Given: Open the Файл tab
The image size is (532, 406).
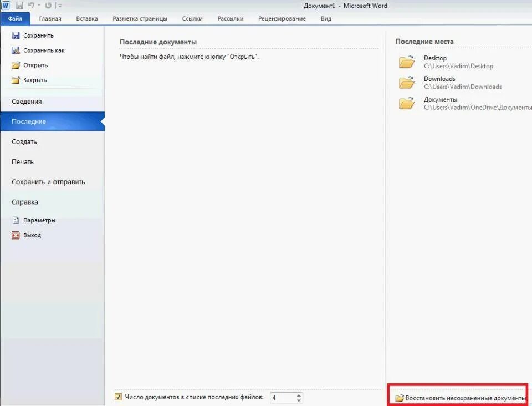Looking at the screenshot, I should pyautogui.click(x=15, y=18).
